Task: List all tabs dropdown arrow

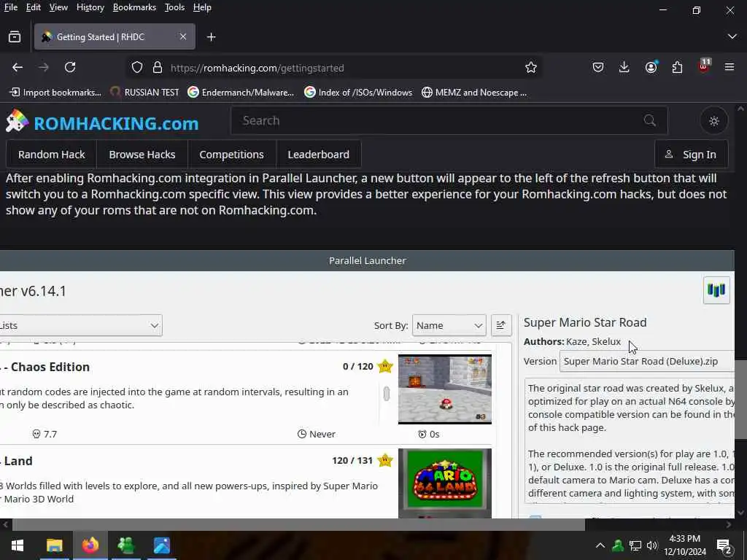Action: tap(732, 36)
